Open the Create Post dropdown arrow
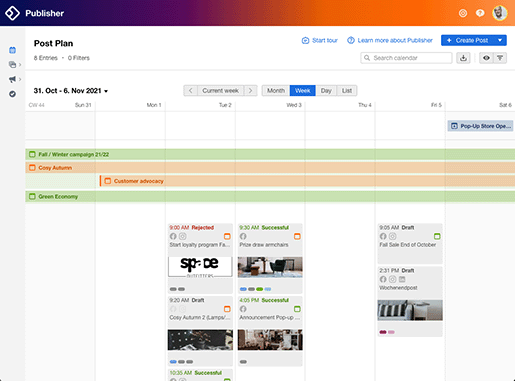The height and width of the screenshot is (381, 515). [500, 40]
